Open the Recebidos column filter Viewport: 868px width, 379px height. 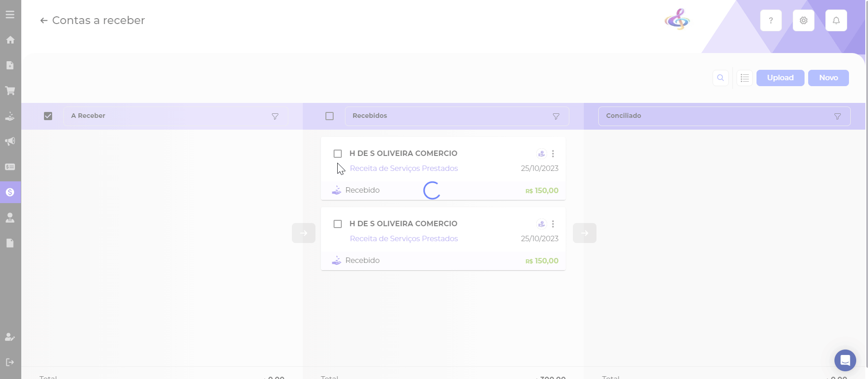tap(556, 117)
